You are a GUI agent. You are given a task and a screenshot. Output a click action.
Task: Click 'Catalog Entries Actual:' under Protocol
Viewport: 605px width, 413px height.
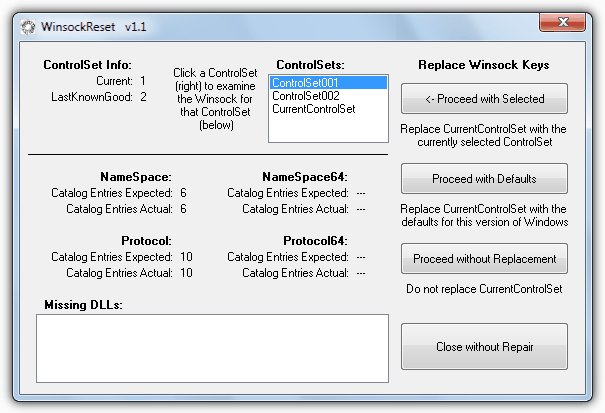pyautogui.click(x=119, y=273)
